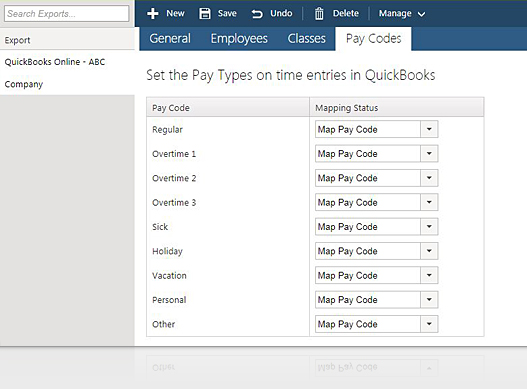Click the Overtime 1 row label
Viewport: 527px width, 389px height.
pos(174,154)
